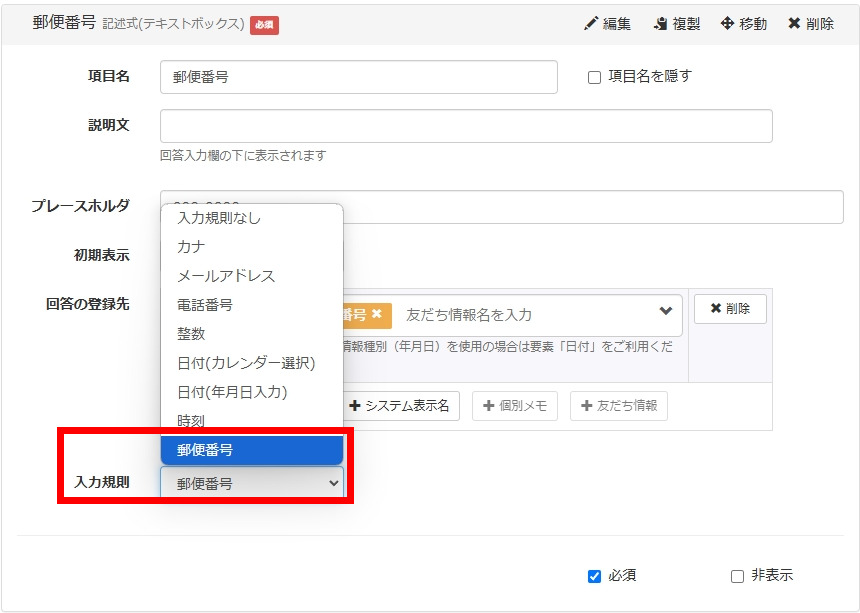Enable the 項目名を隠す checkbox
Image resolution: width=860 pixels, height=613 pixels.
[594, 77]
